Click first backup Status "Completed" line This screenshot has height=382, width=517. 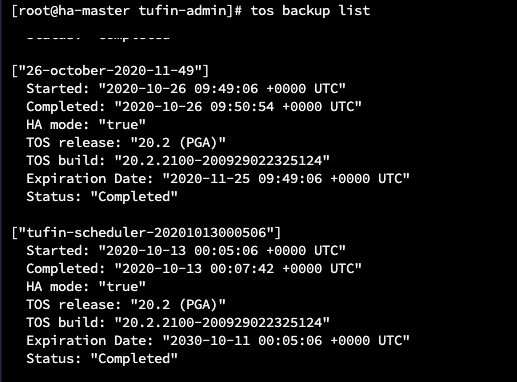point(102,197)
